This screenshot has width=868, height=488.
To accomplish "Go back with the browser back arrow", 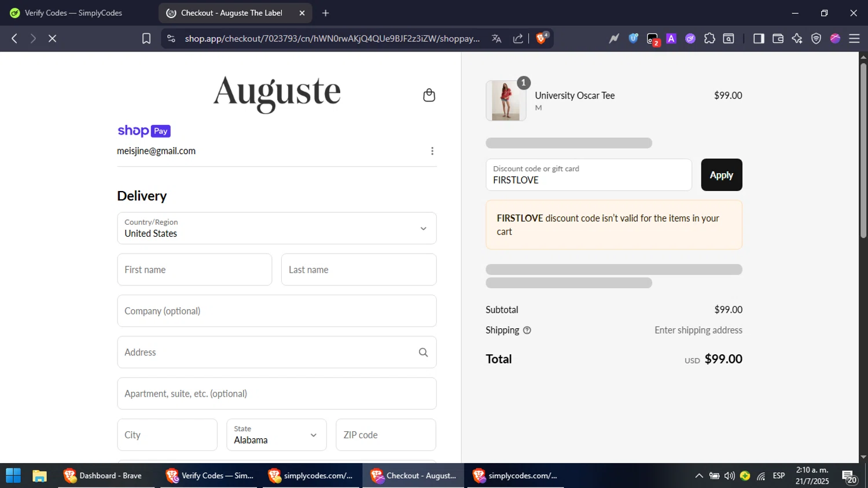I will [14, 39].
